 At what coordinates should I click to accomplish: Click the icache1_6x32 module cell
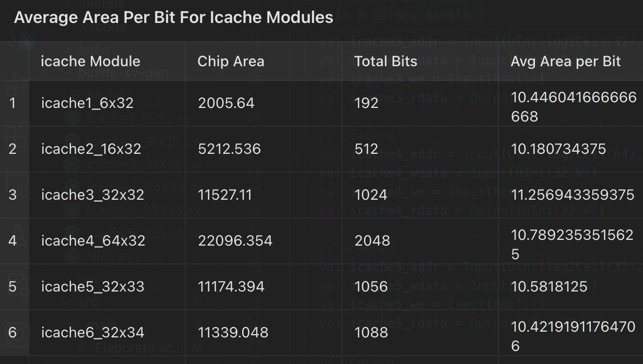[87, 103]
